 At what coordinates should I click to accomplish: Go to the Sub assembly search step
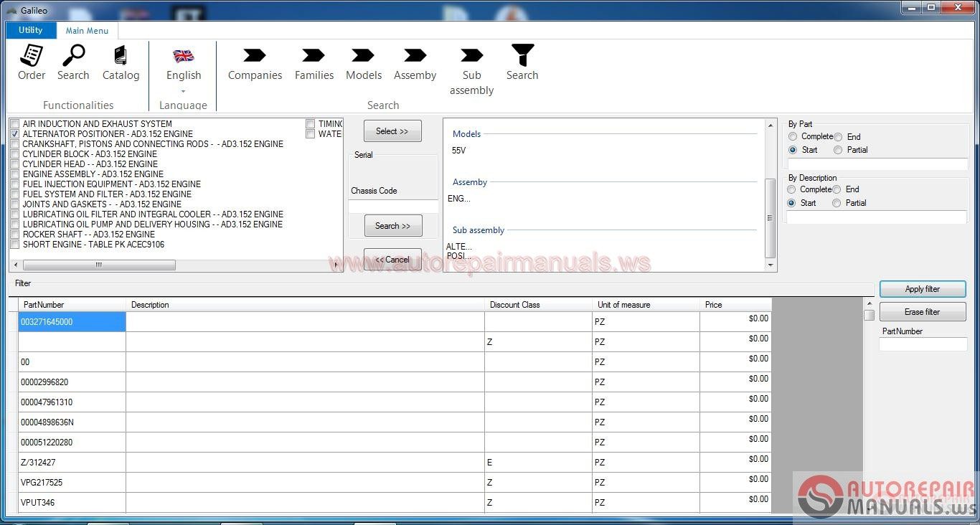[471, 71]
